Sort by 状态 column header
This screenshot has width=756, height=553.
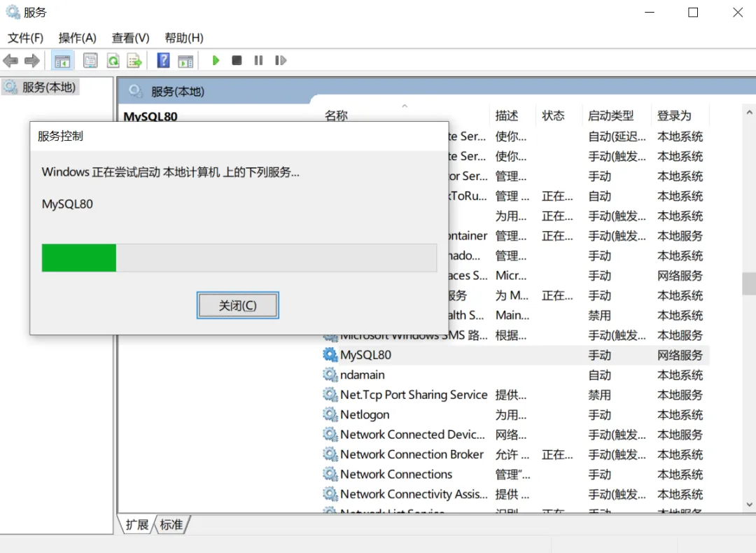[553, 115]
